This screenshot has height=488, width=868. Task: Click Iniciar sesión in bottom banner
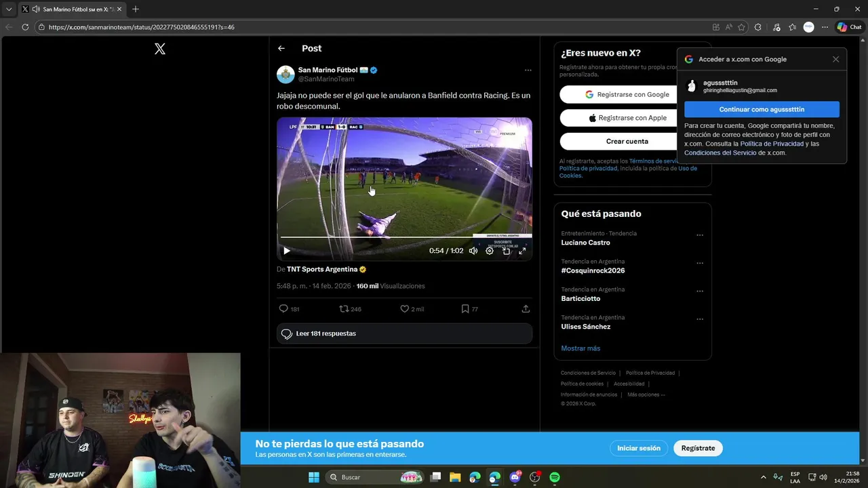(x=639, y=448)
